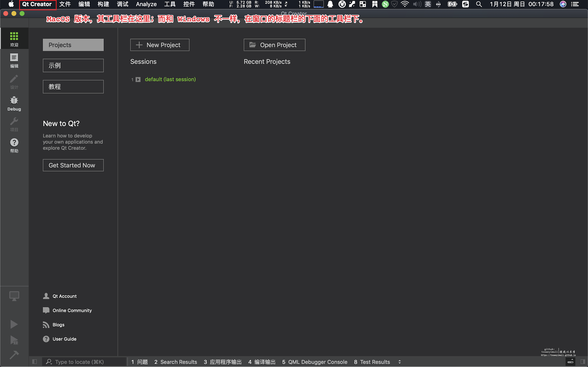Open the Online Community link

coord(72,310)
